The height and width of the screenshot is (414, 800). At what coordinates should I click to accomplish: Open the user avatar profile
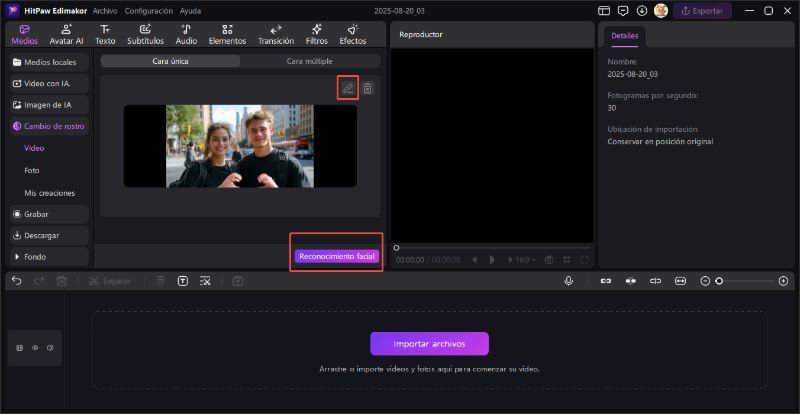pos(661,11)
